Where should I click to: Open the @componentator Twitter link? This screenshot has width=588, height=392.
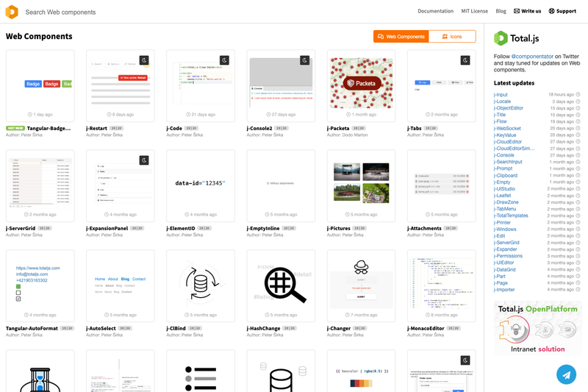coord(532,57)
